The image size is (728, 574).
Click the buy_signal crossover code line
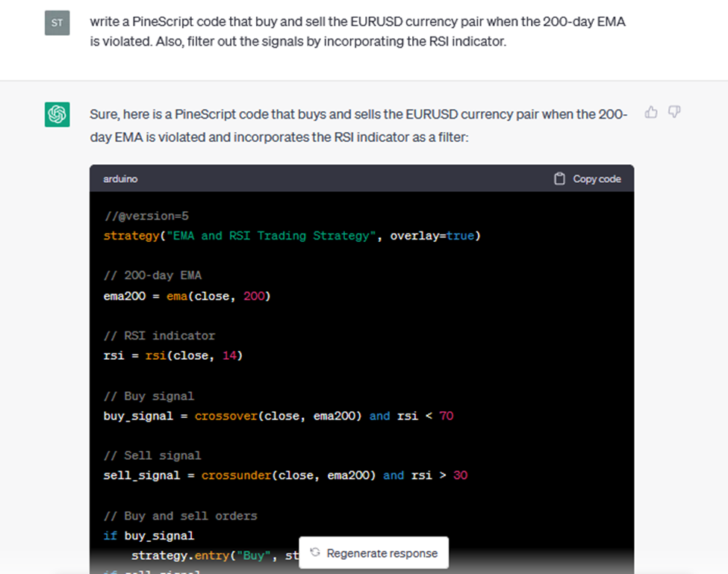pyautogui.click(x=279, y=416)
